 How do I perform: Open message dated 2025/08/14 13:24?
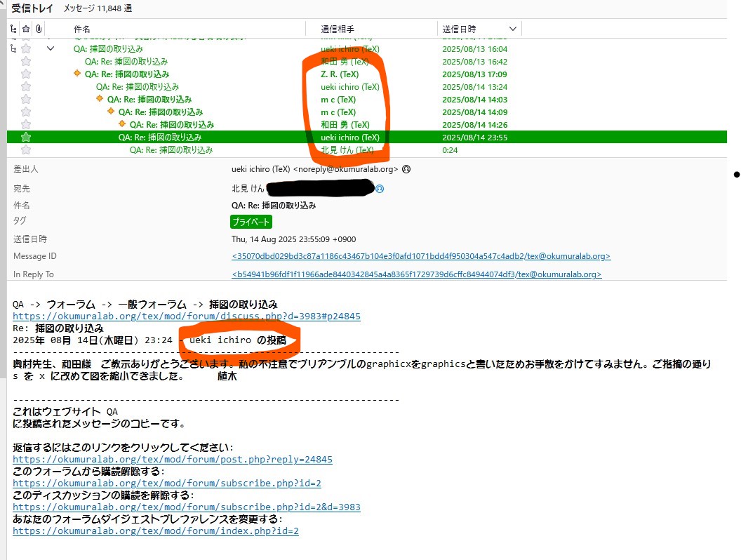[x=367, y=87]
